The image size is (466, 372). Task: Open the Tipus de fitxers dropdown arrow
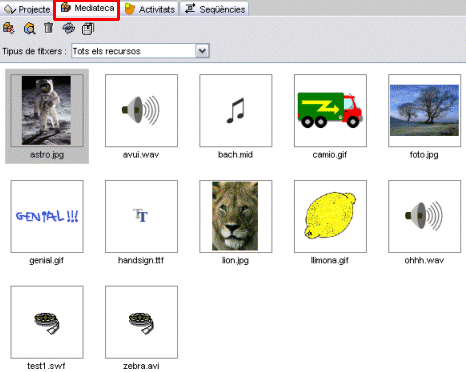(x=202, y=51)
